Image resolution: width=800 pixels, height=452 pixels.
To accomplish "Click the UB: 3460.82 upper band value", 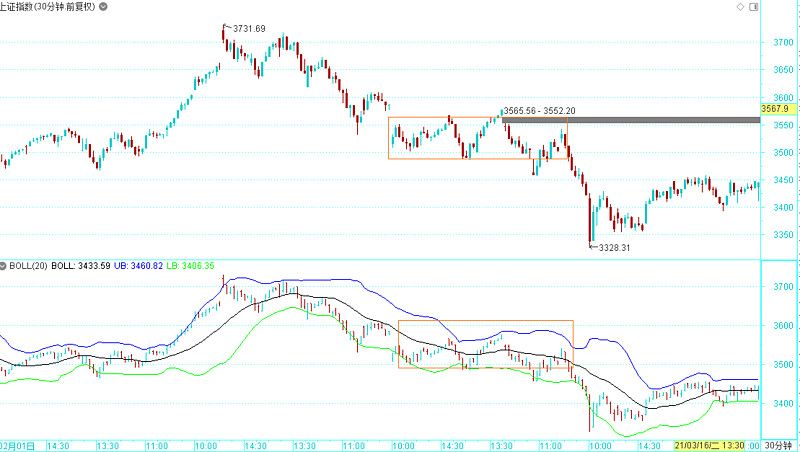I will tap(138, 266).
